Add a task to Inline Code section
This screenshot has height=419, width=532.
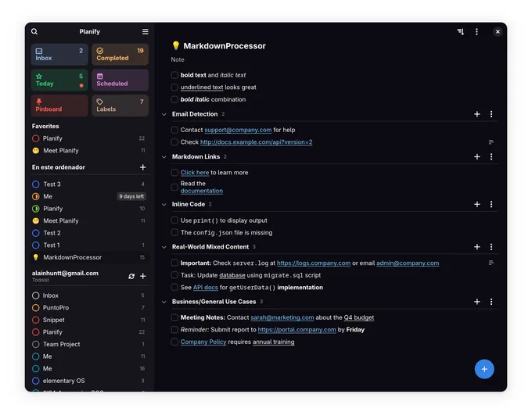coord(477,204)
